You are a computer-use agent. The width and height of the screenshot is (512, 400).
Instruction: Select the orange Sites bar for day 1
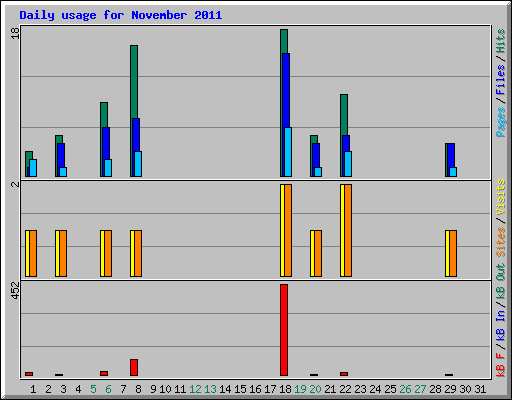coord(33,253)
